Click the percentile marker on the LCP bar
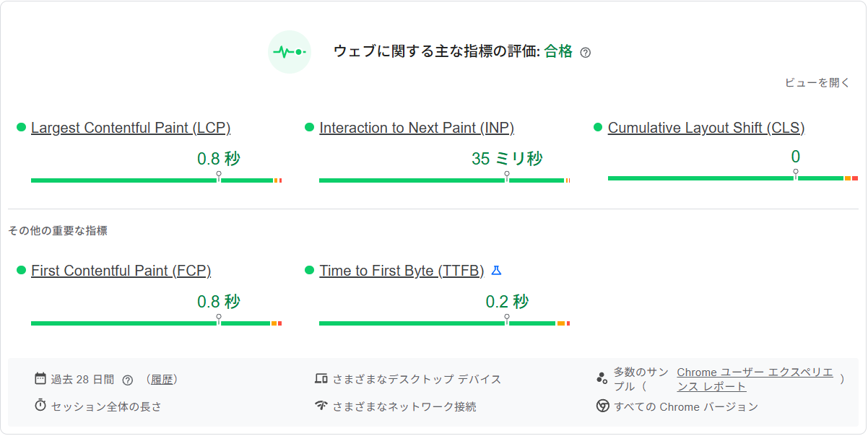The image size is (868, 436). (x=217, y=174)
